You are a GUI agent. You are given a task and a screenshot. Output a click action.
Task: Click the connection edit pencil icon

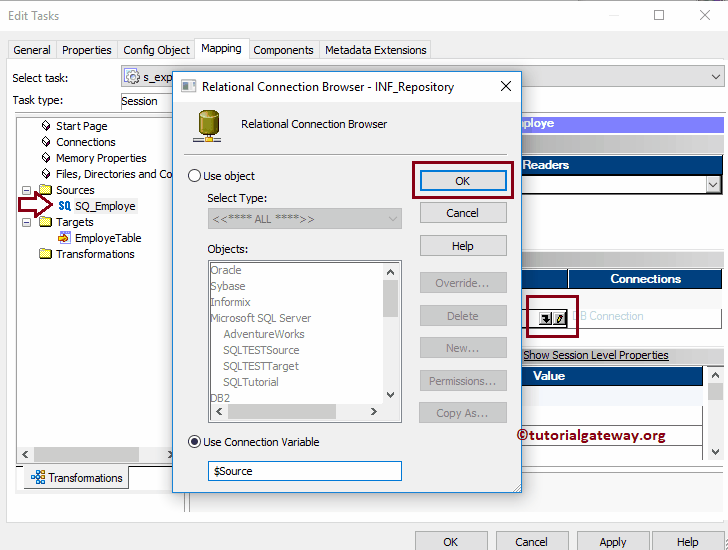[559, 318]
